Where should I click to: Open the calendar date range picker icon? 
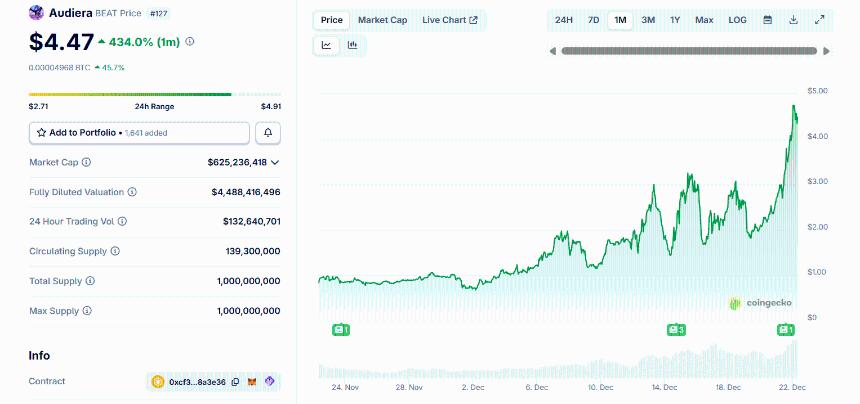pyautogui.click(x=768, y=20)
